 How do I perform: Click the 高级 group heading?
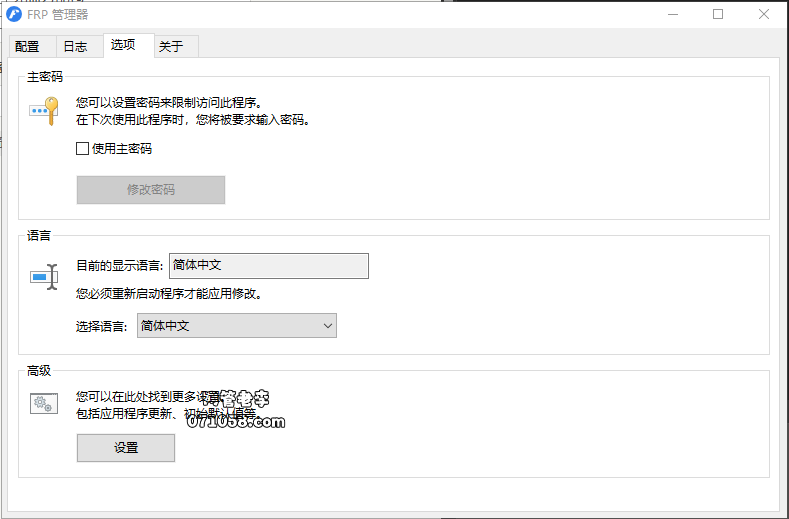39,371
